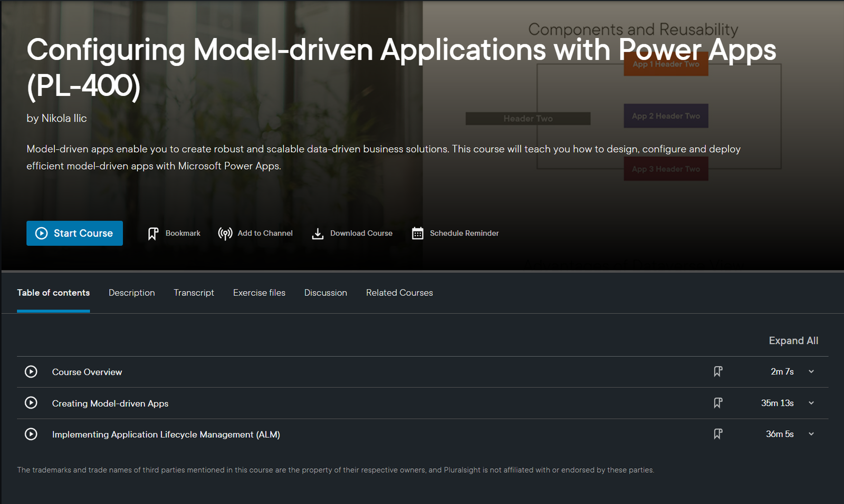The height and width of the screenshot is (504, 844).
Task: Play the Creating Model-driven Apps module
Action: [x=31, y=403]
